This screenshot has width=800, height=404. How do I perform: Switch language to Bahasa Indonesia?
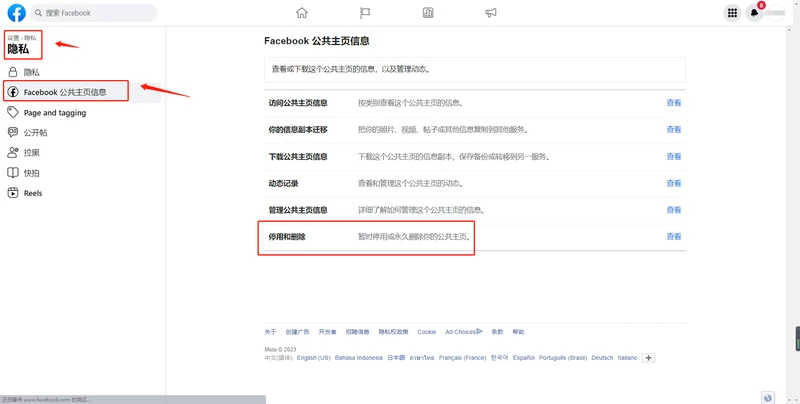click(358, 358)
